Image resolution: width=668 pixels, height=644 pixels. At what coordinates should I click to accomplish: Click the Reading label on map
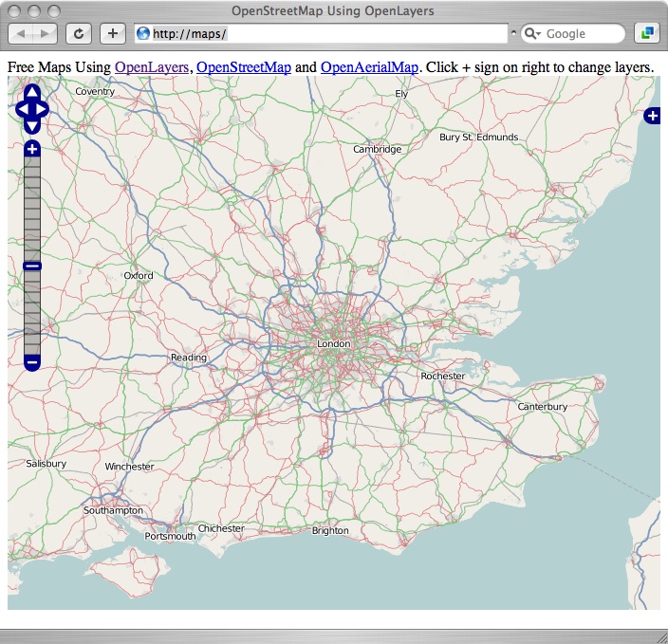click(189, 358)
